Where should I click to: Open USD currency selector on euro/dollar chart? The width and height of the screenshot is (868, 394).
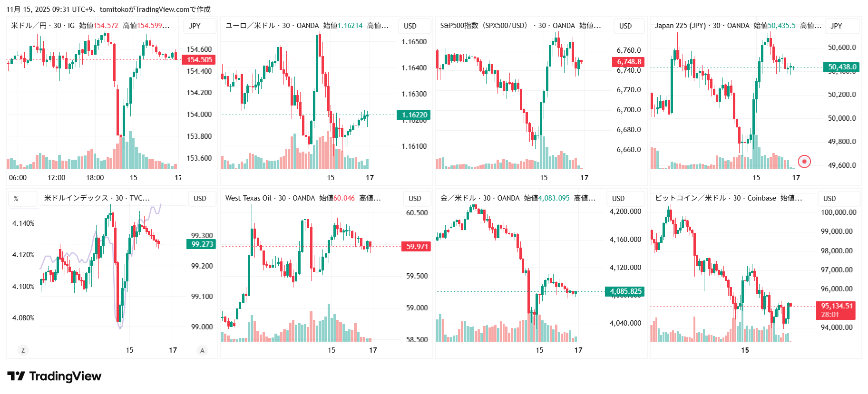410,26
